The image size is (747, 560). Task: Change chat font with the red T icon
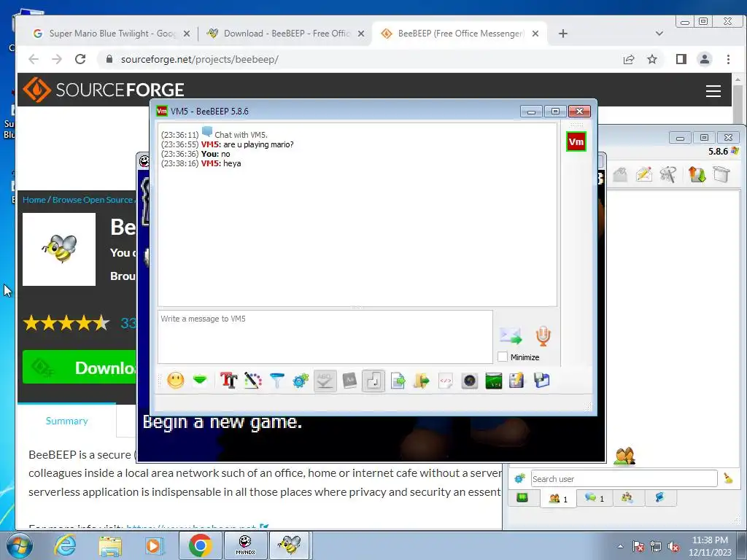tap(228, 381)
